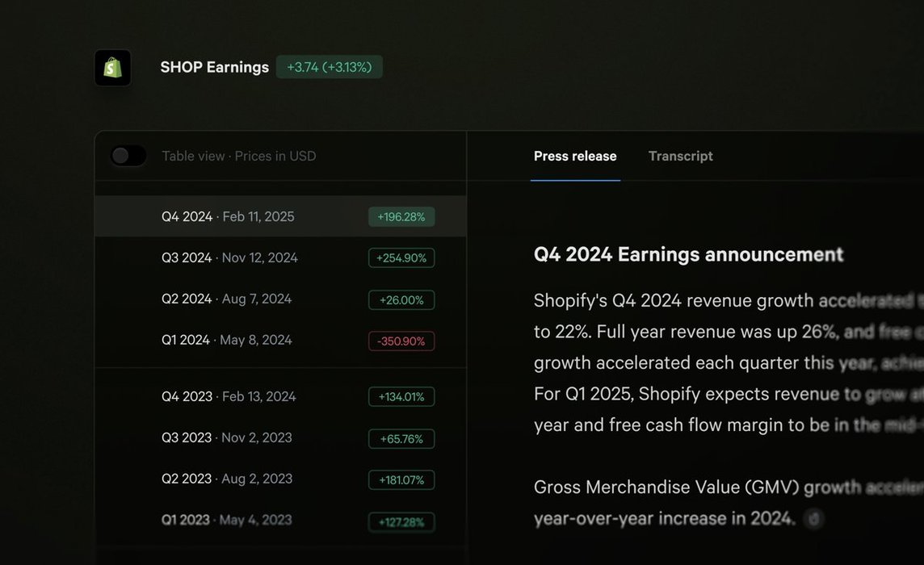This screenshot has height=565, width=924.
Task: Open Q4 2023 Feb 13, 2024 earnings
Action: tap(229, 396)
